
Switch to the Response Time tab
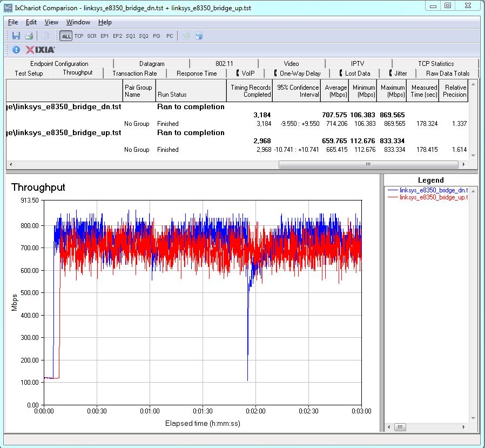[197, 73]
